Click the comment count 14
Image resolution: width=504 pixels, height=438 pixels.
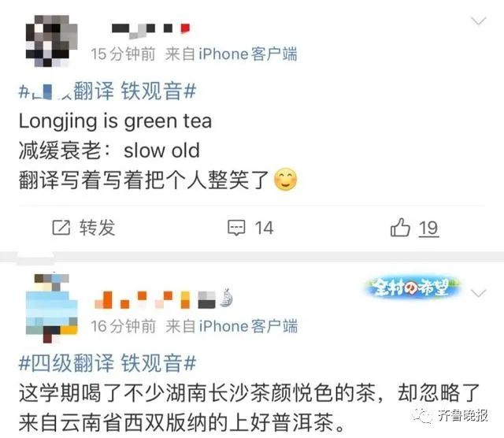[x=264, y=228]
